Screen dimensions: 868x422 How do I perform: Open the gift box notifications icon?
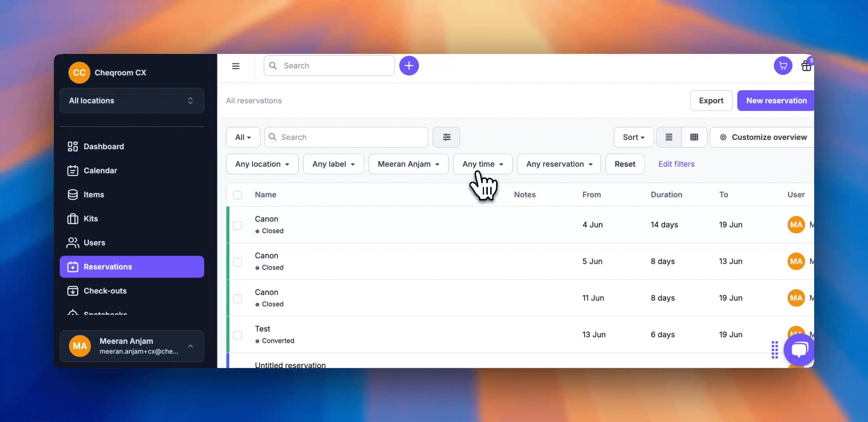click(806, 66)
